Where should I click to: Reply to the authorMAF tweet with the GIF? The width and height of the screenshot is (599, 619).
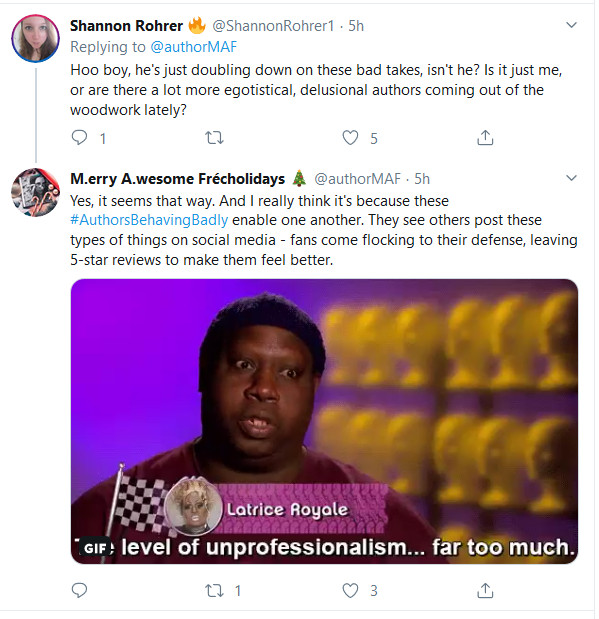[79, 591]
